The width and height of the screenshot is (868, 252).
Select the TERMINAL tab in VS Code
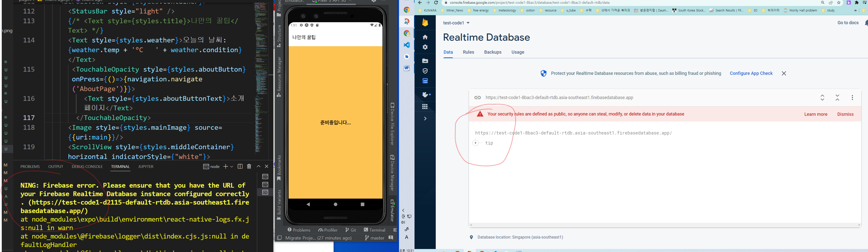120,166
